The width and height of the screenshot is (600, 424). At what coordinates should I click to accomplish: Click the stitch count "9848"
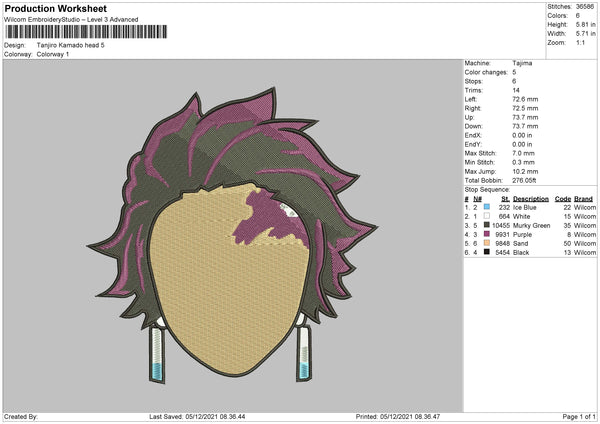point(502,243)
